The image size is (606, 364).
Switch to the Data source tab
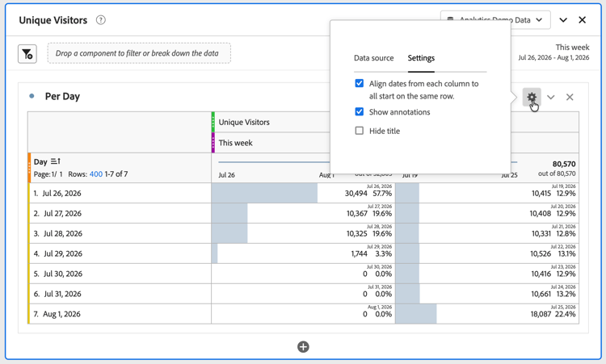374,58
